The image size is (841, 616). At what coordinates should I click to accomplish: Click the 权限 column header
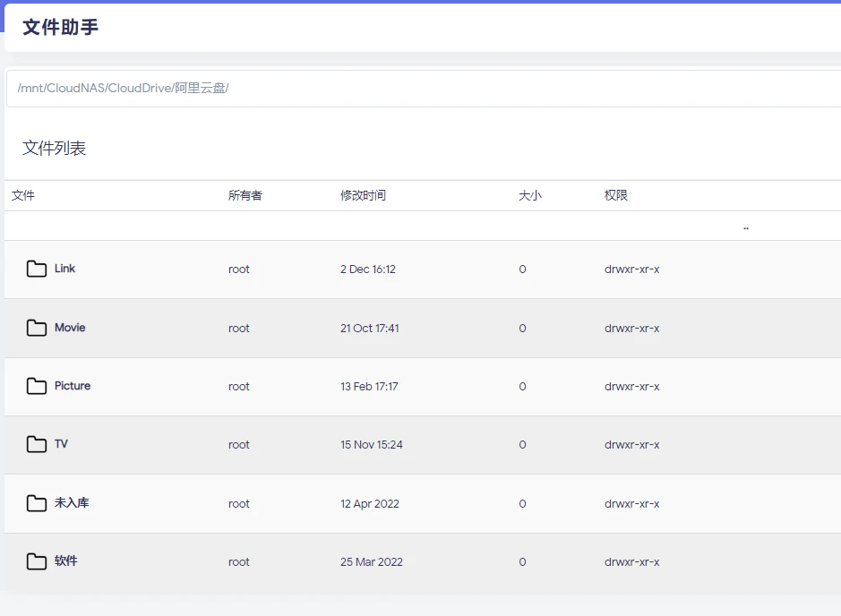click(616, 195)
